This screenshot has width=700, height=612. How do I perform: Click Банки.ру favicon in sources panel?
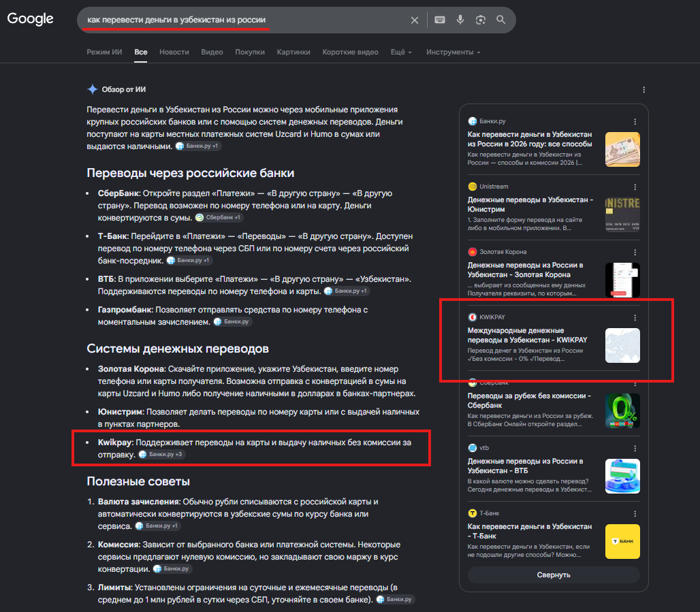pos(473,121)
